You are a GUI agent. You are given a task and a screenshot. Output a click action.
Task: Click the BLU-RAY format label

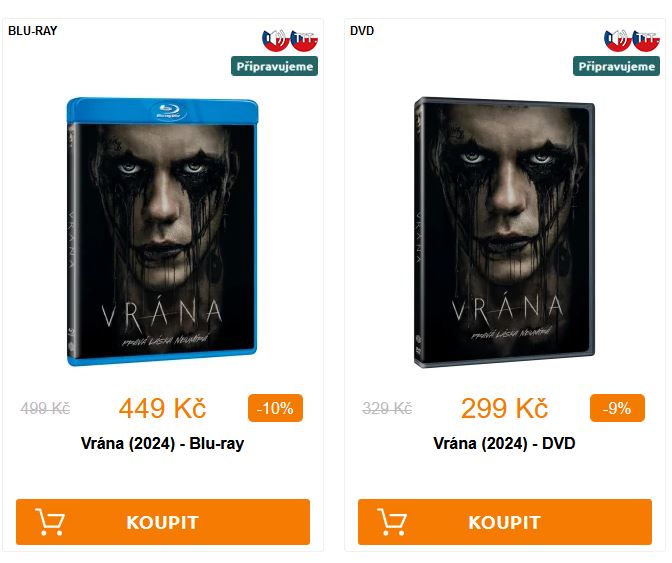click(x=33, y=31)
